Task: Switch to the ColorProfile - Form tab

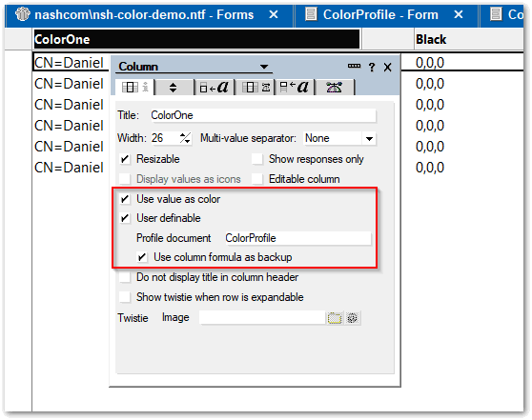Action: [380, 15]
